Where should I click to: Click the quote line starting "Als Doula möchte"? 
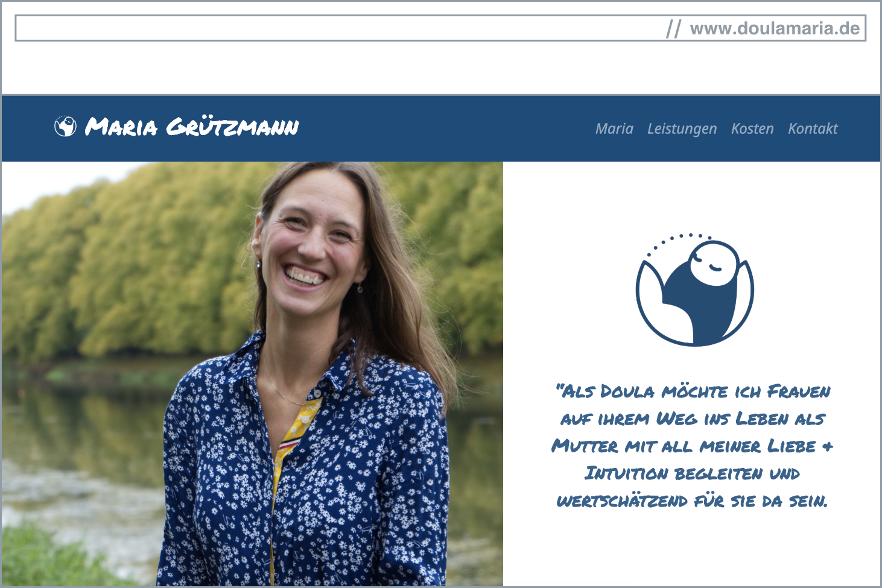[693, 391]
